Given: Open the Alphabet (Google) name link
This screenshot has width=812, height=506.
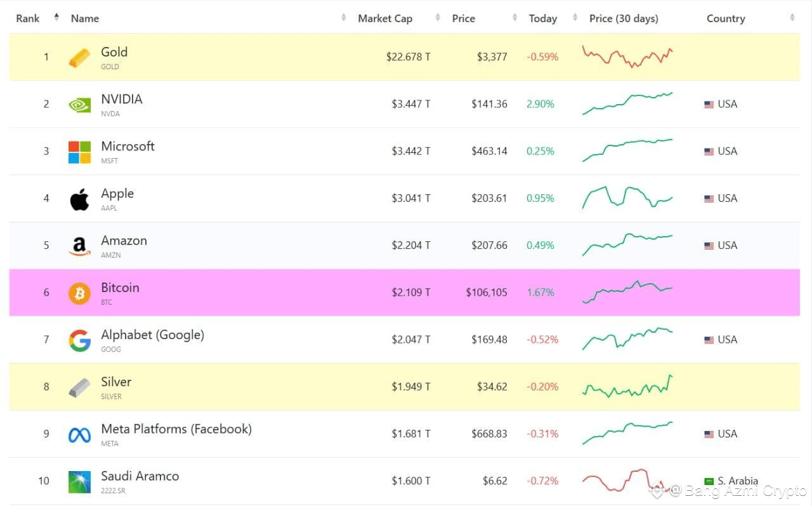Looking at the screenshot, I should 152,335.
